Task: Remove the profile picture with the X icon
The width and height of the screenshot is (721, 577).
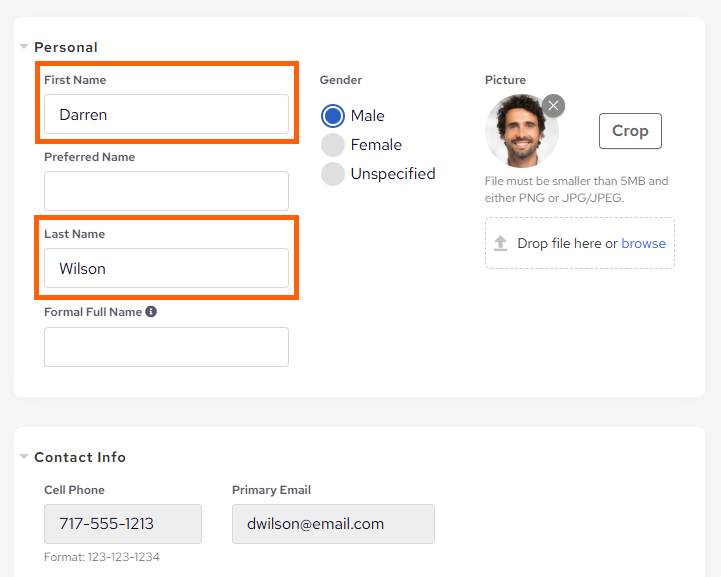Action: (x=553, y=106)
